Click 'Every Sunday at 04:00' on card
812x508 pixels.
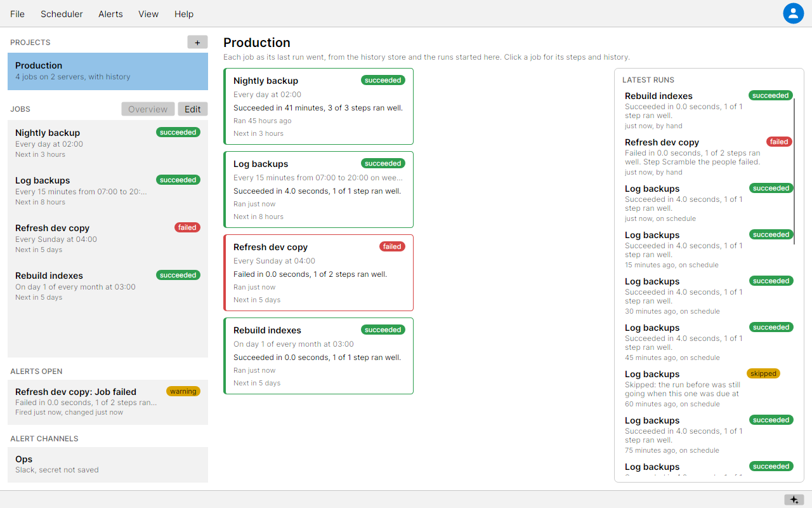tap(274, 261)
